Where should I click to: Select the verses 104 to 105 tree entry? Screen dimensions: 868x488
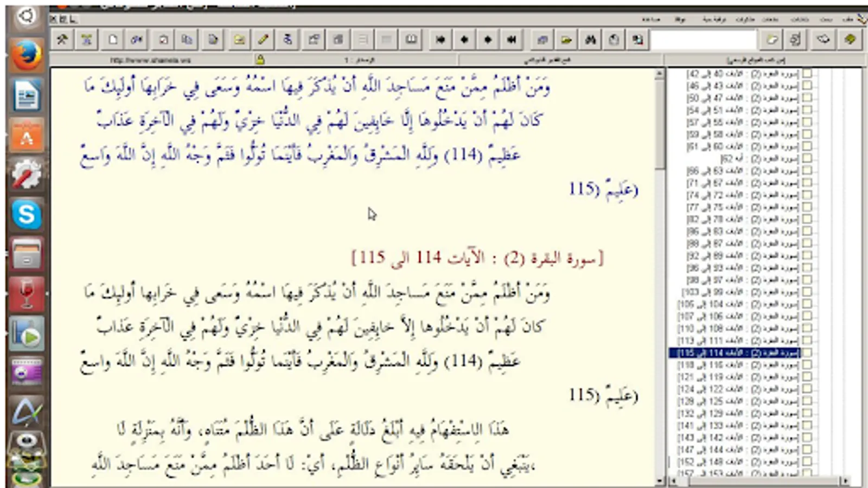pos(738,304)
